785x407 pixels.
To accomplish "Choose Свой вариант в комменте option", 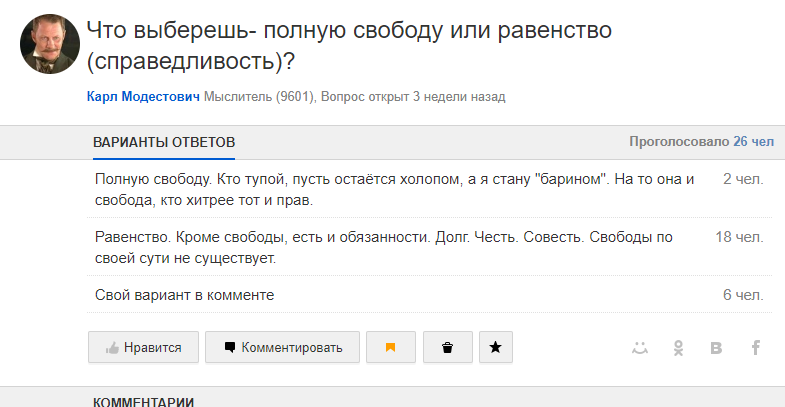I will click(x=429, y=295).
